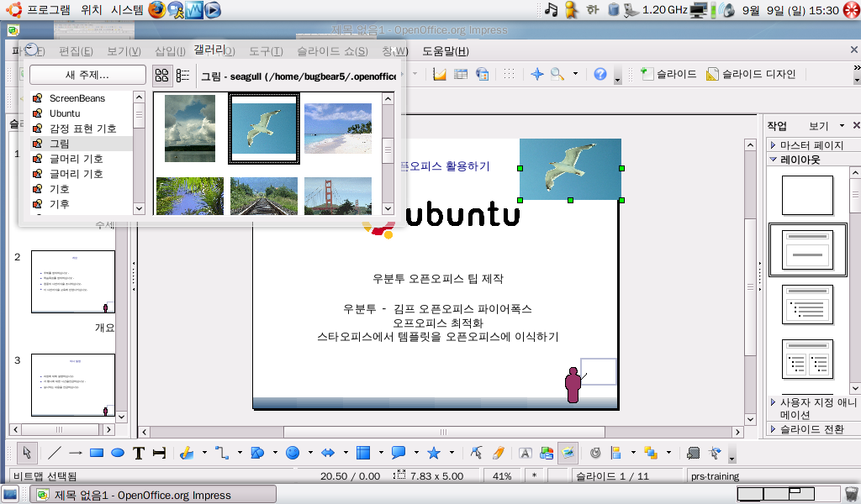Open the Navigator star icon
This screenshot has width=861, height=504.
point(537,74)
